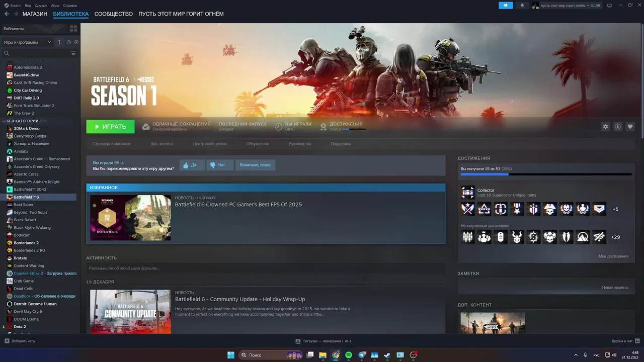Viewport: 644px width, 362px height.
Task: Open the Центр сообщества link
Action: click(210, 144)
